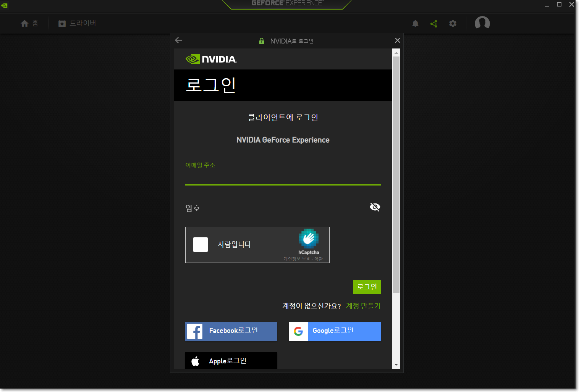This screenshot has height=392, width=579.
Task: Close the NVIDIA login dialog
Action: (x=397, y=40)
